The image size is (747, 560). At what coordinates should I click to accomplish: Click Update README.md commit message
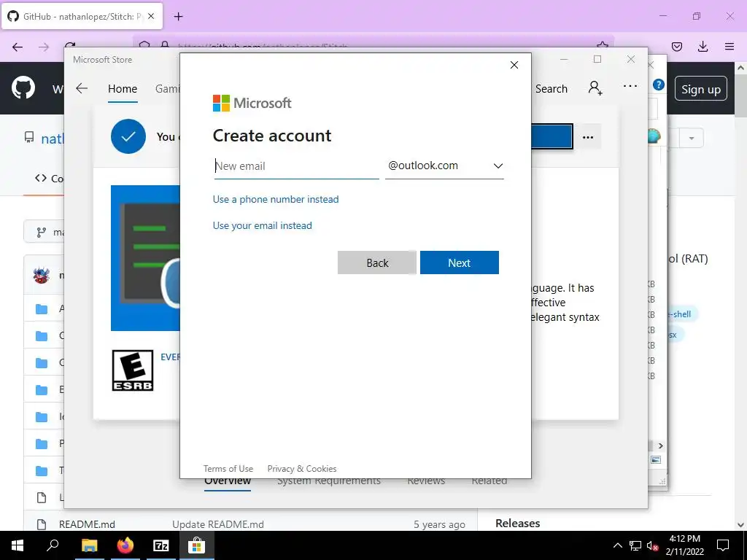[x=217, y=524]
